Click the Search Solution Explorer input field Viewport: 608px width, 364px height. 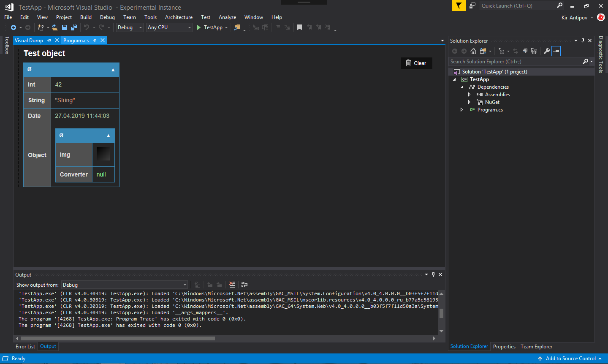pos(515,62)
